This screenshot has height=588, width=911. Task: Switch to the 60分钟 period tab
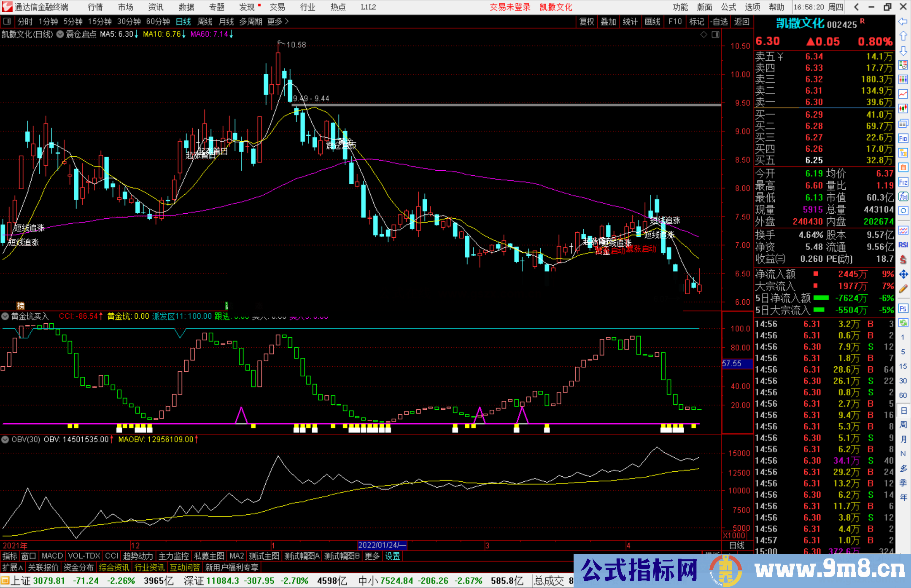click(x=158, y=21)
